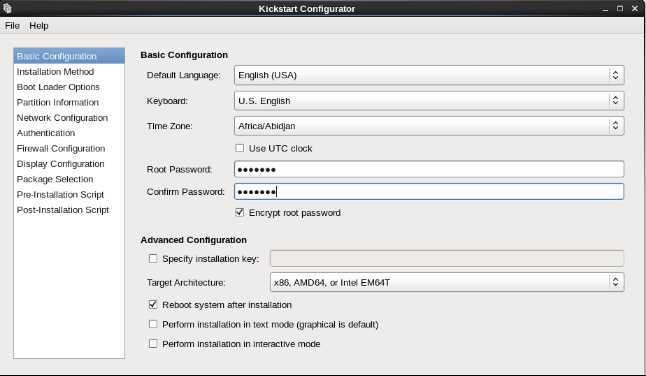The image size is (646, 376).
Task: Click the Kickstart Configurator title bar text
Action: click(x=307, y=9)
